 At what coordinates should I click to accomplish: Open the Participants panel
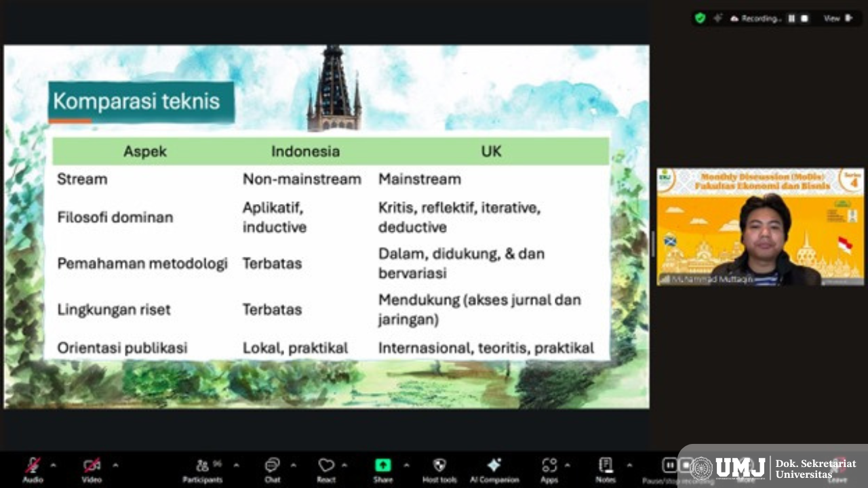[202, 470]
